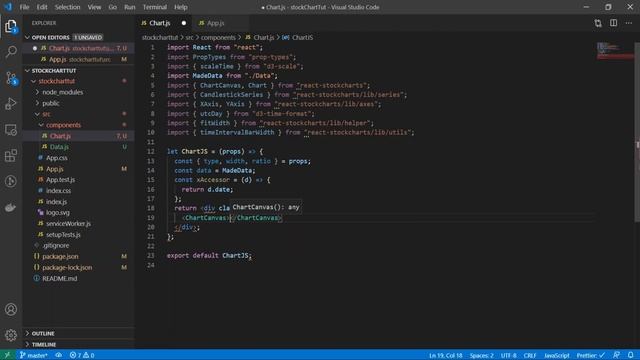Click the components breadcrumb segment

218,38
